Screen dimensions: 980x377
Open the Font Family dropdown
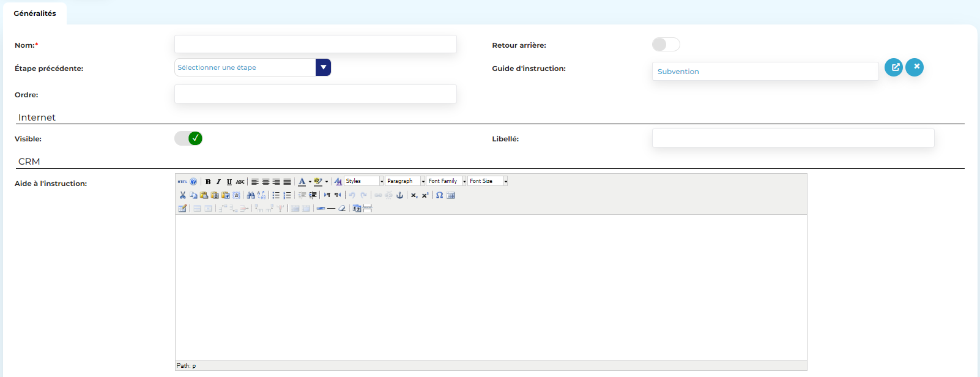(464, 181)
